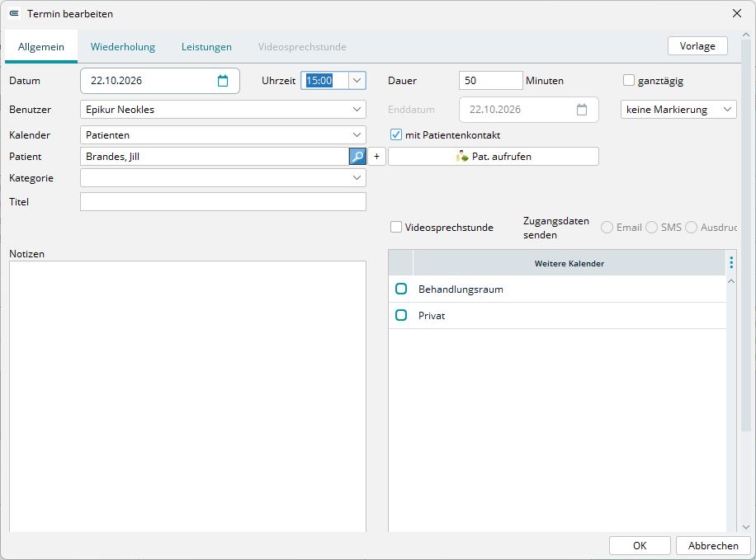Enable the Videosprechstunde checkbox

[x=396, y=227]
